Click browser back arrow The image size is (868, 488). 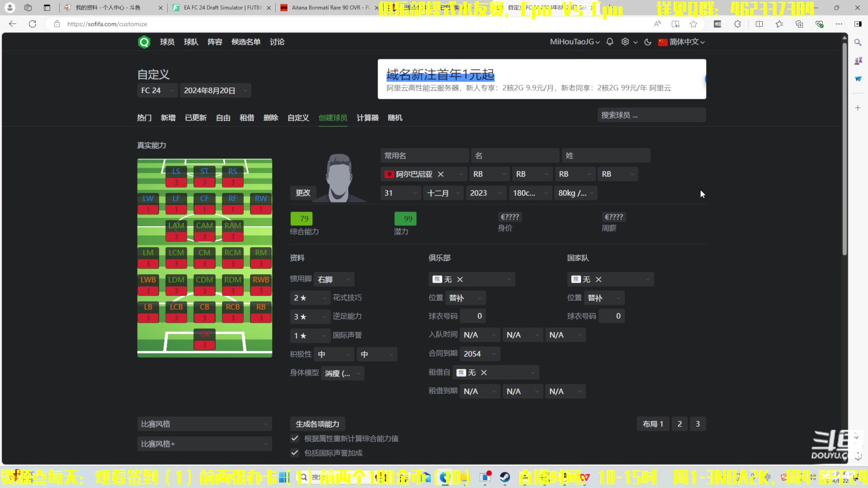coord(13,24)
